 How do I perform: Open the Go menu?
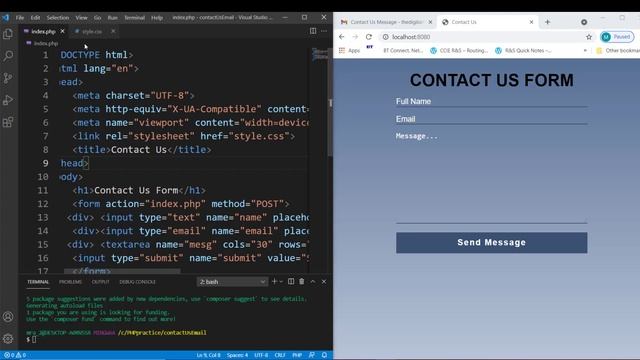tap(97, 18)
